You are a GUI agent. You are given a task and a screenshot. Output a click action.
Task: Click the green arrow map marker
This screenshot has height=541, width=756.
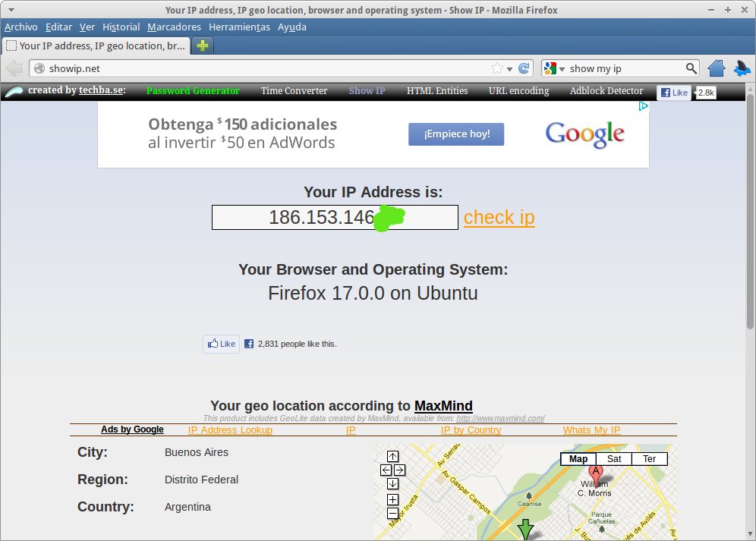click(525, 530)
